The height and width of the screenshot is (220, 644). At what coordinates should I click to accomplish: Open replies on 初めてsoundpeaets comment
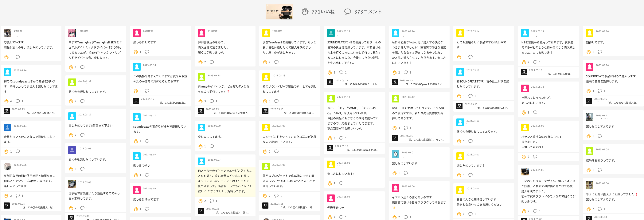pos(18,101)
